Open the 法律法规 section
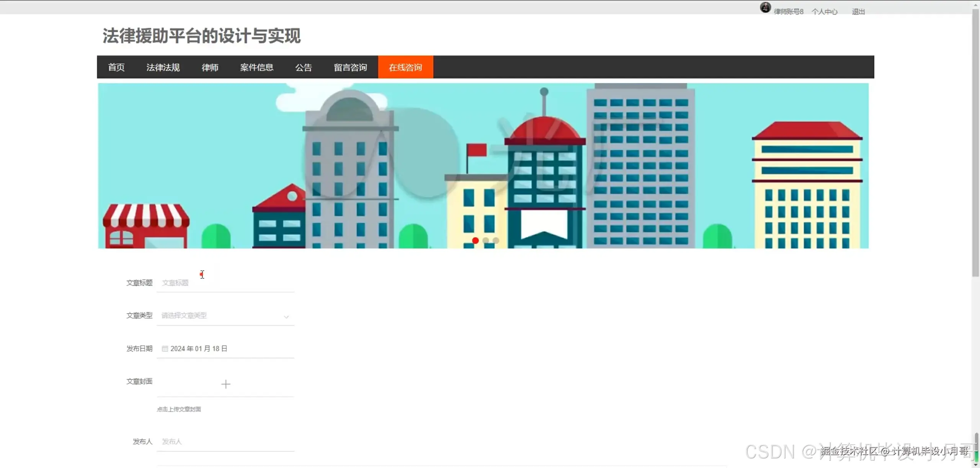The image size is (980, 468). [163, 67]
